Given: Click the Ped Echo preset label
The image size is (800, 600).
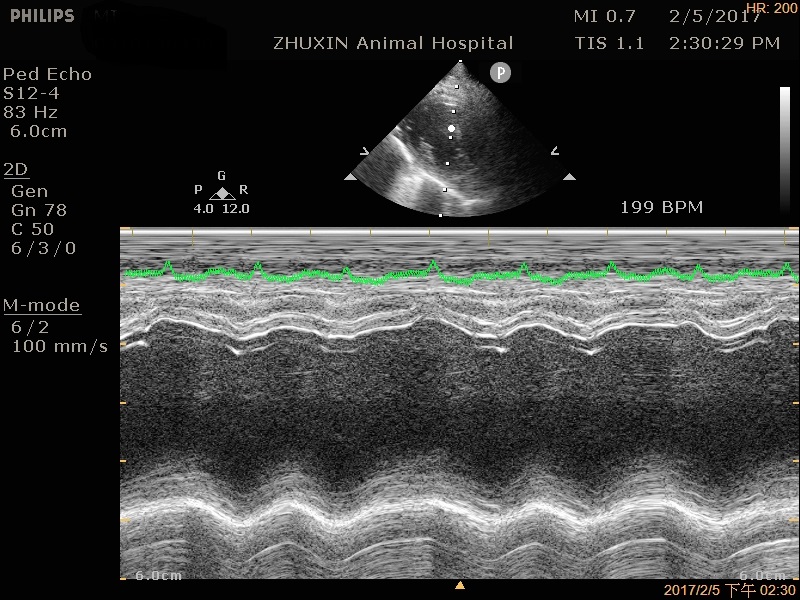Looking at the screenshot, I should click(x=47, y=74).
